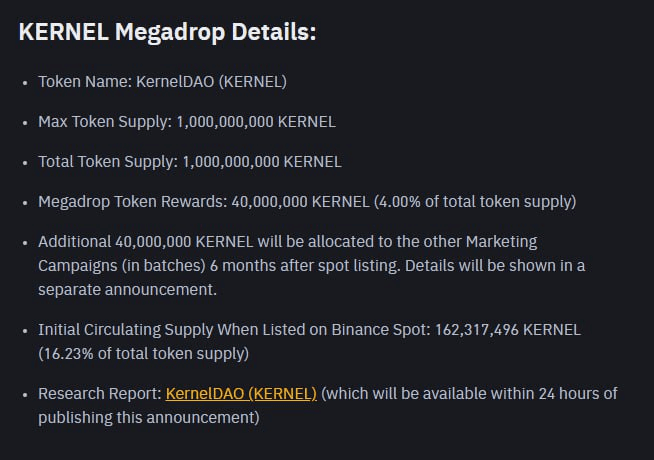Viewport: 654px width, 460px height.
Task: Click the "Megadrop Token Rewards" text
Action: 132,201
